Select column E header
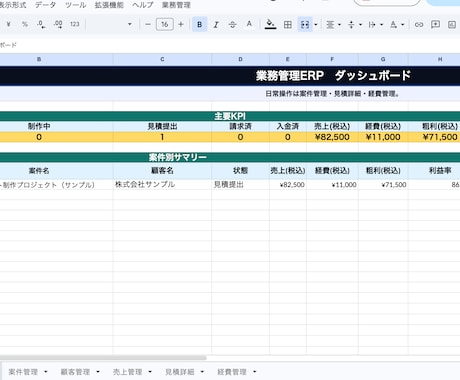The width and height of the screenshot is (460, 380). [x=288, y=59]
